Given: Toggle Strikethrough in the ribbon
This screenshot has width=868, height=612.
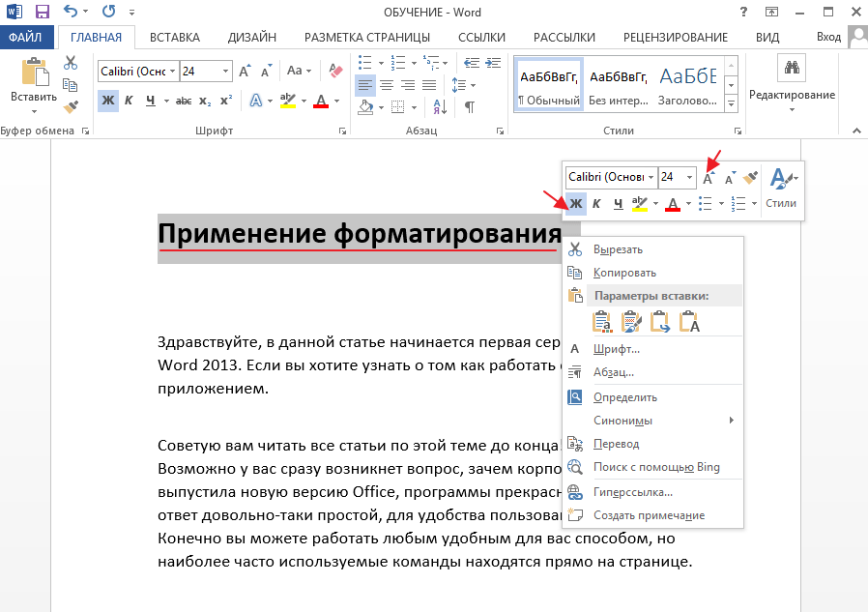Looking at the screenshot, I should tap(184, 101).
